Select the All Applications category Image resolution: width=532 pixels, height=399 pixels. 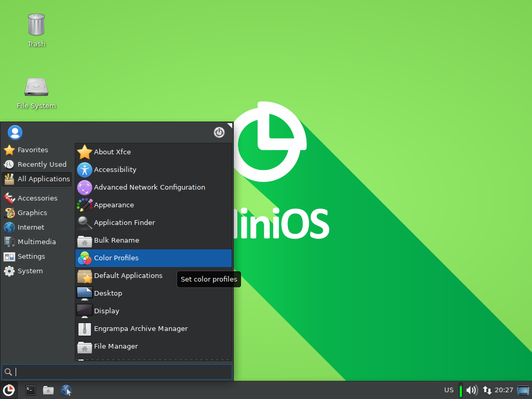[37, 179]
